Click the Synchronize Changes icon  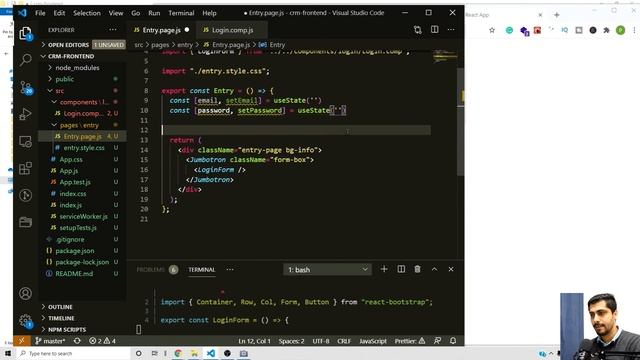[77, 340]
